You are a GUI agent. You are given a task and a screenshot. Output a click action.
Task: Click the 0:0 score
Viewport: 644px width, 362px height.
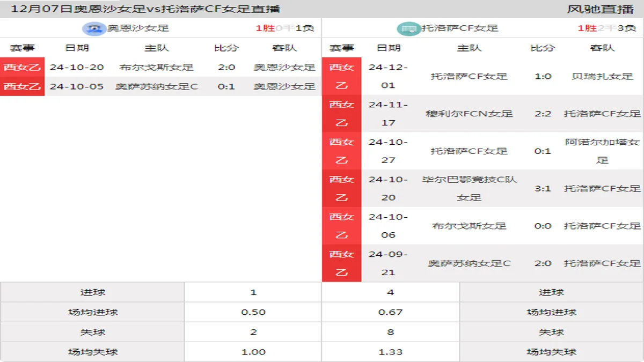543,226
